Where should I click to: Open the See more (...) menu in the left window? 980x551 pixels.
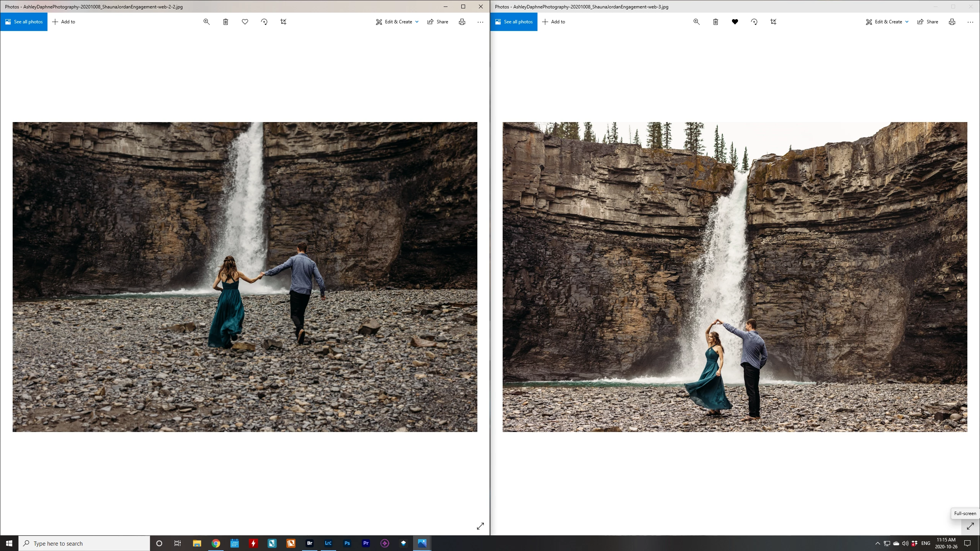click(480, 22)
